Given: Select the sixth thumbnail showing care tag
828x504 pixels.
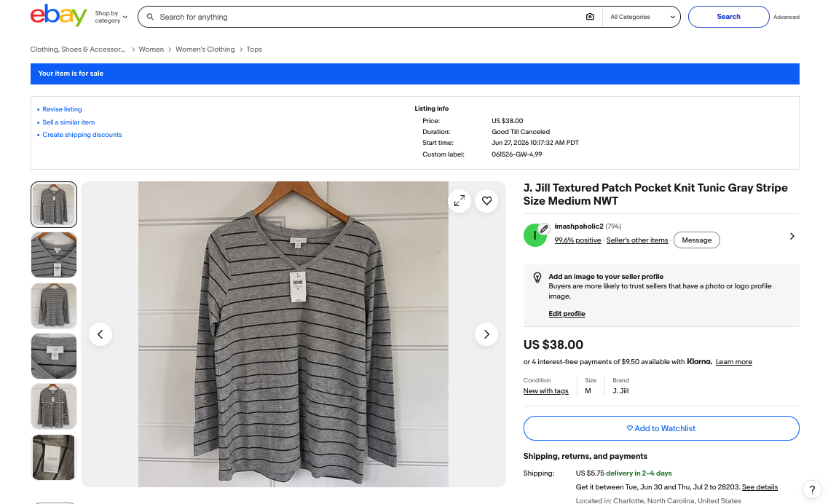Looking at the screenshot, I should pos(54,457).
